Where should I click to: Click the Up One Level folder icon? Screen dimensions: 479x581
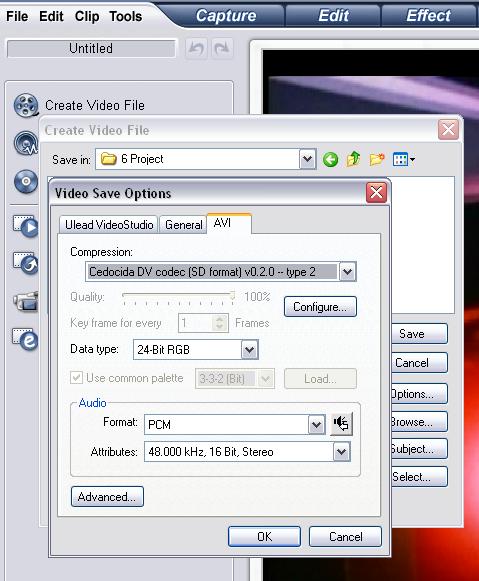353,159
